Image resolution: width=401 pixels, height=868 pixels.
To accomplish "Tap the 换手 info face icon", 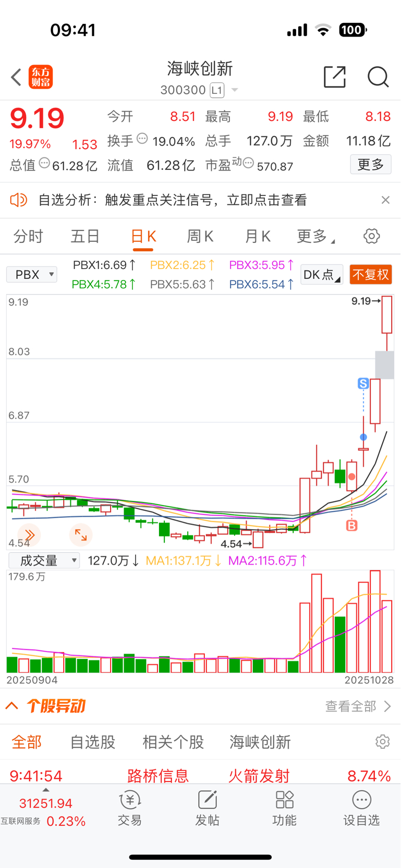I will tap(142, 139).
